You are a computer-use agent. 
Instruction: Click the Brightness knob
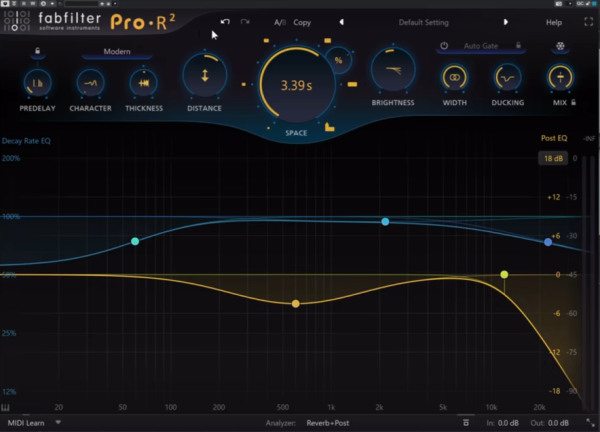click(393, 70)
